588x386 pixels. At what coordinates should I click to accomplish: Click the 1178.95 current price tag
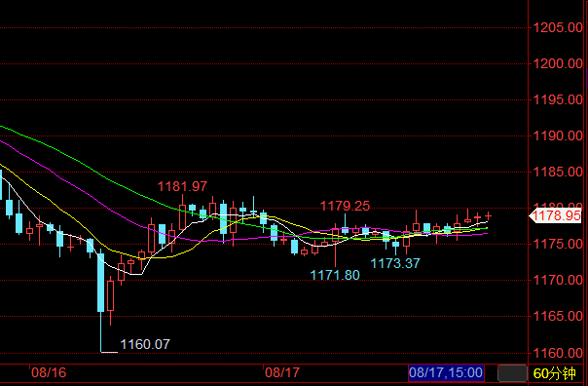[x=555, y=215]
